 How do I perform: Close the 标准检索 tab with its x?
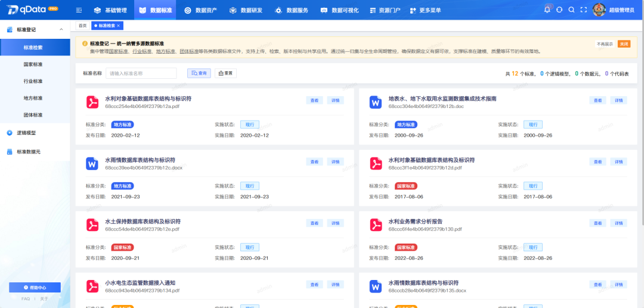tap(118, 26)
